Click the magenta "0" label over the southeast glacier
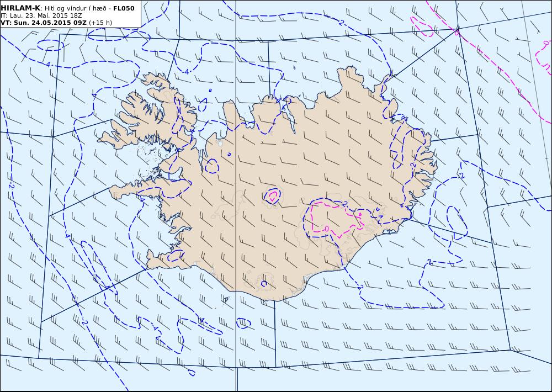This screenshot has width=552, height=392. click(327, 229)
